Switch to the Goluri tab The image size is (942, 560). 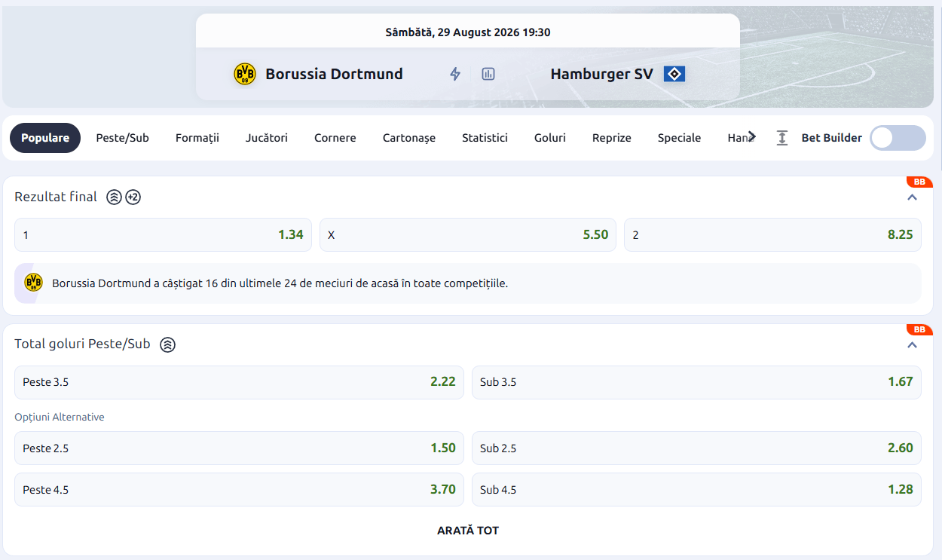(550, 138)
